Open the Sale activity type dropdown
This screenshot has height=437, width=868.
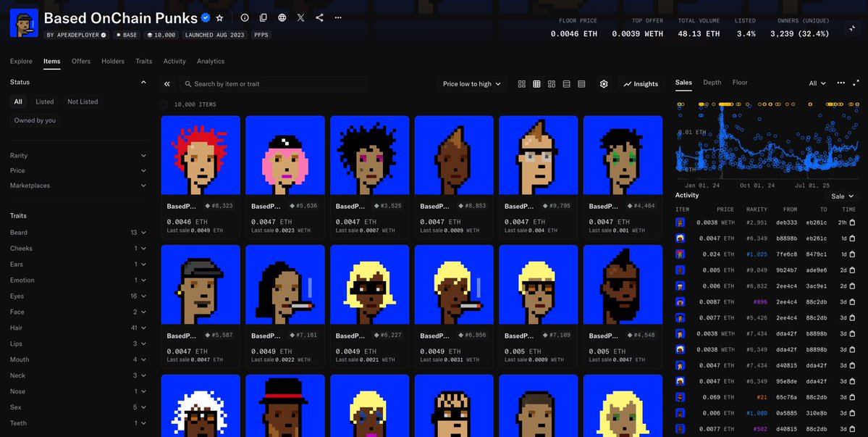tap(842, 196)
